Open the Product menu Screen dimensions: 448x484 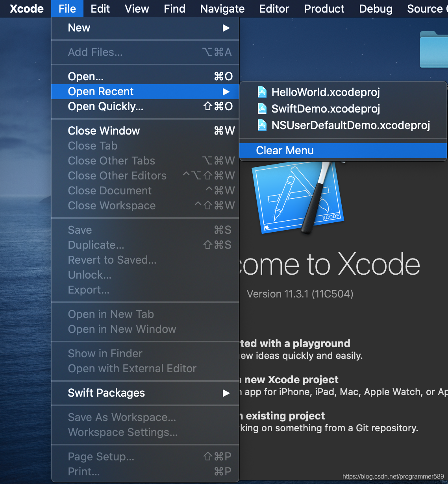click(324, 9)
